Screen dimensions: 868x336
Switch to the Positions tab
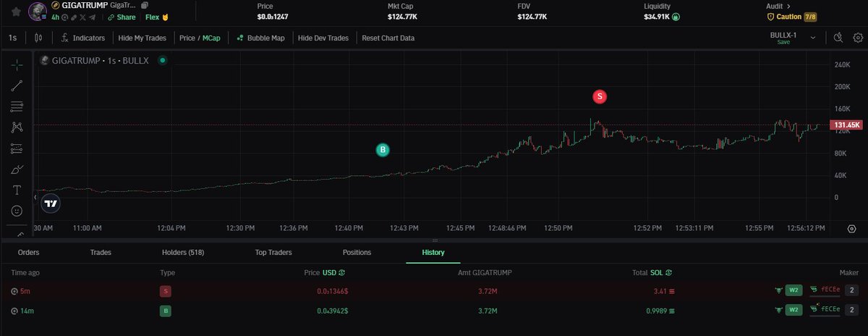(x=357, y=253)
